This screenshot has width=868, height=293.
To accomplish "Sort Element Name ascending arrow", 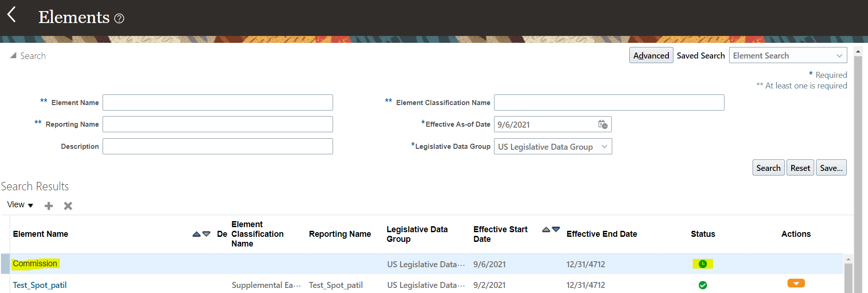I will [196, 234].
